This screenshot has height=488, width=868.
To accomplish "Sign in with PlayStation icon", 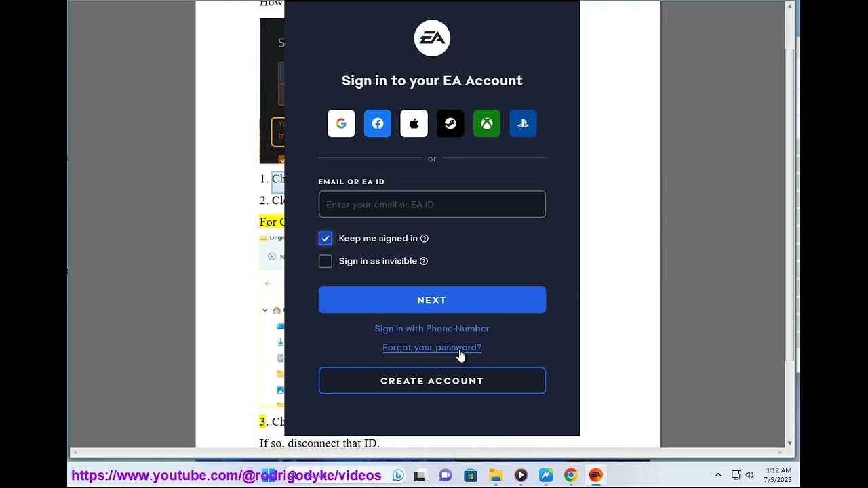I will pyautogui.click(x=523, y=123).
